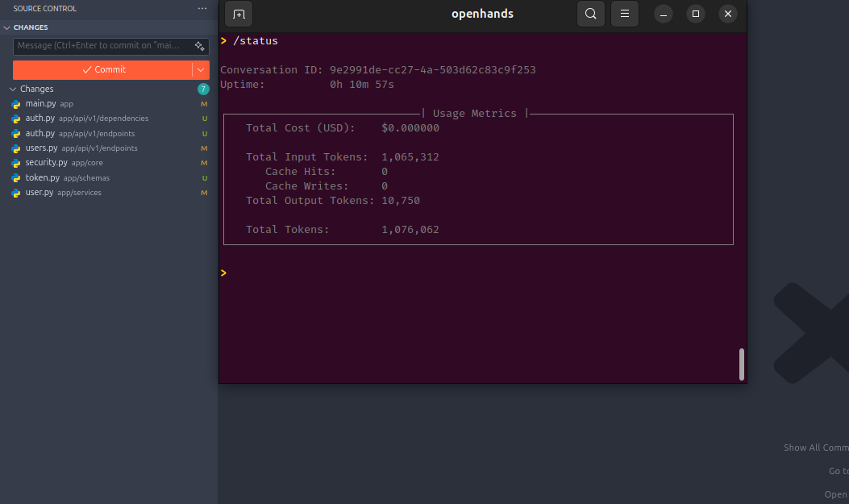849x504 pixels.
Task: Click the Python icon next to security.py
Action: point(16,162)
